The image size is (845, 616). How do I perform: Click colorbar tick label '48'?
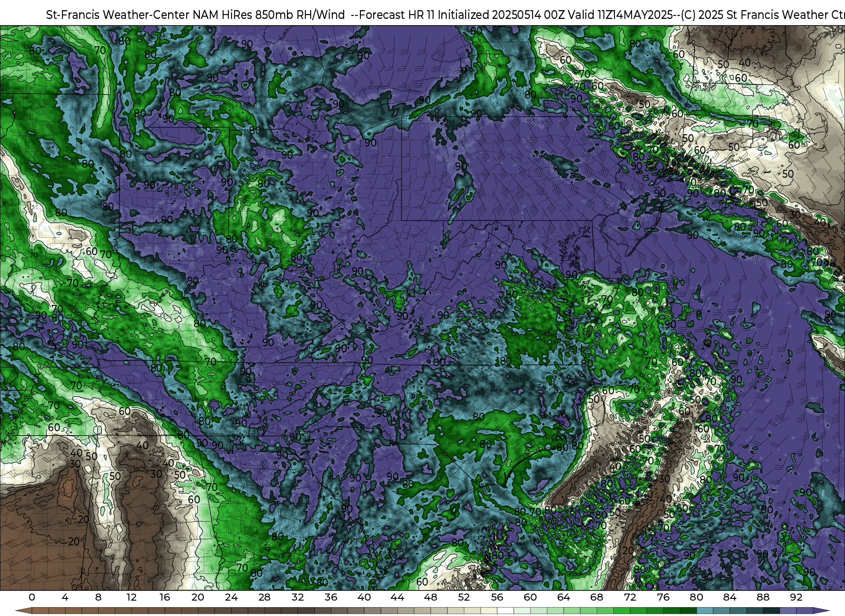tap(430, 598)
